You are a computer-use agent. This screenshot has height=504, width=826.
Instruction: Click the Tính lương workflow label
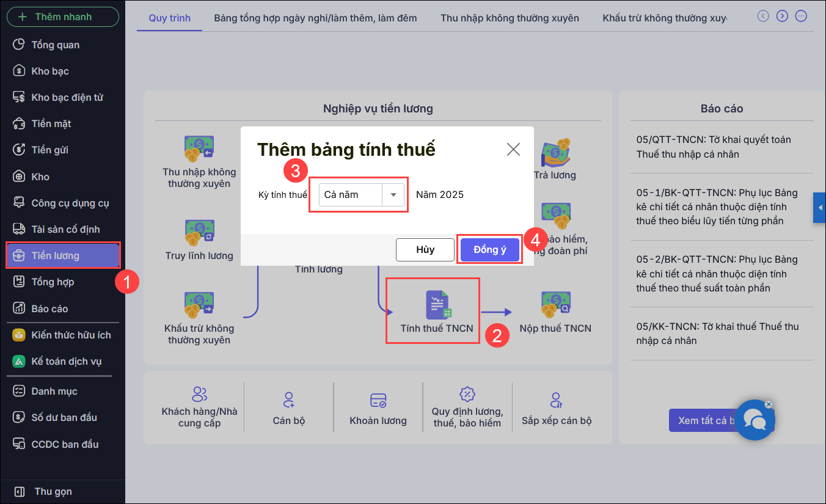click(319, 269)
